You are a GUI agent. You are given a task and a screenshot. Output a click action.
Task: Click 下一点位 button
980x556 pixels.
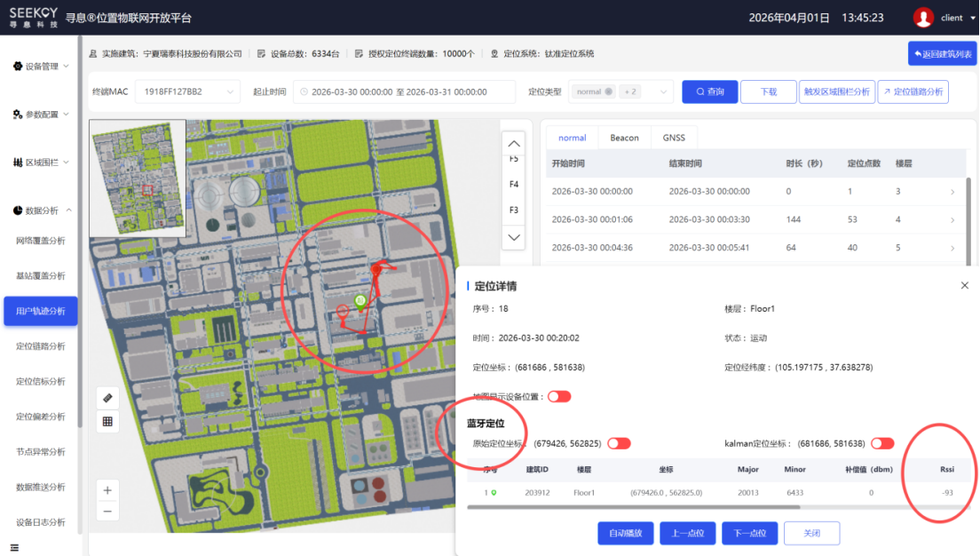pyautogui.click(x=749, y=534)
